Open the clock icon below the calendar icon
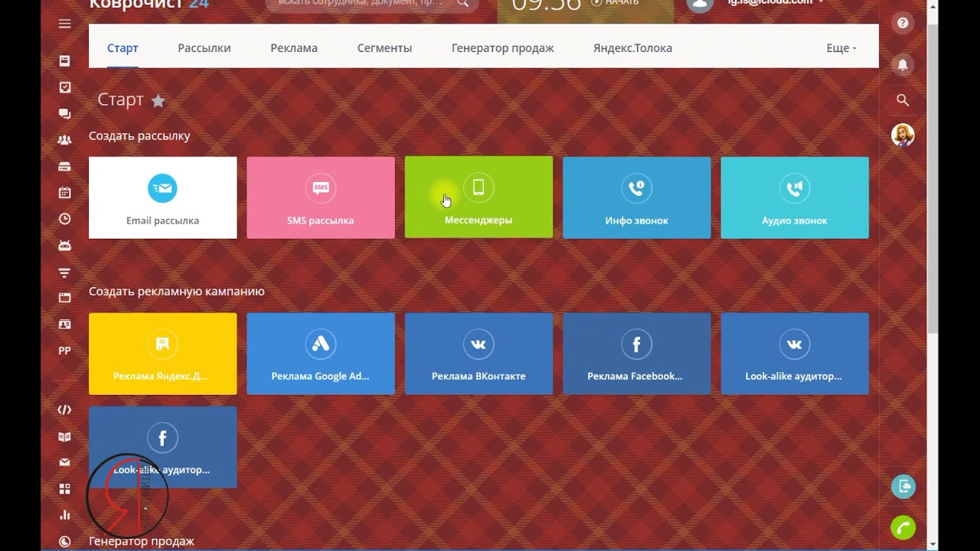The image size is (980, 551). pos(64,219)
